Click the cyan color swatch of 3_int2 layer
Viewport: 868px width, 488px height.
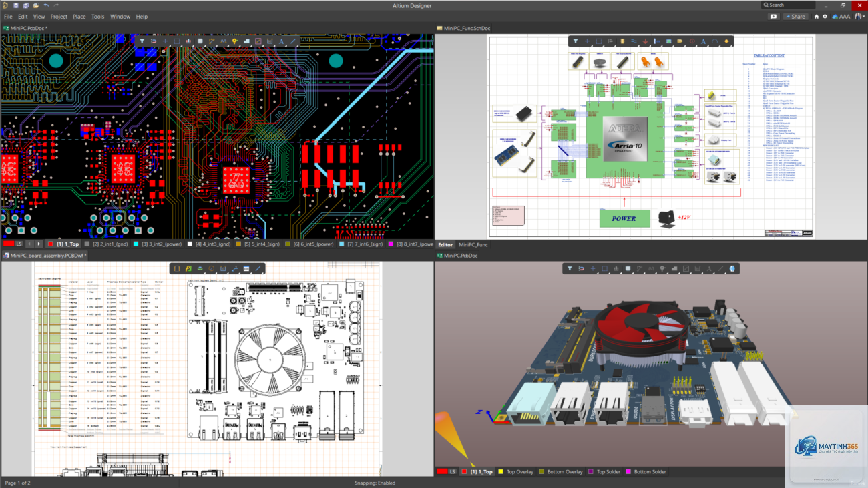coord(136,244)
